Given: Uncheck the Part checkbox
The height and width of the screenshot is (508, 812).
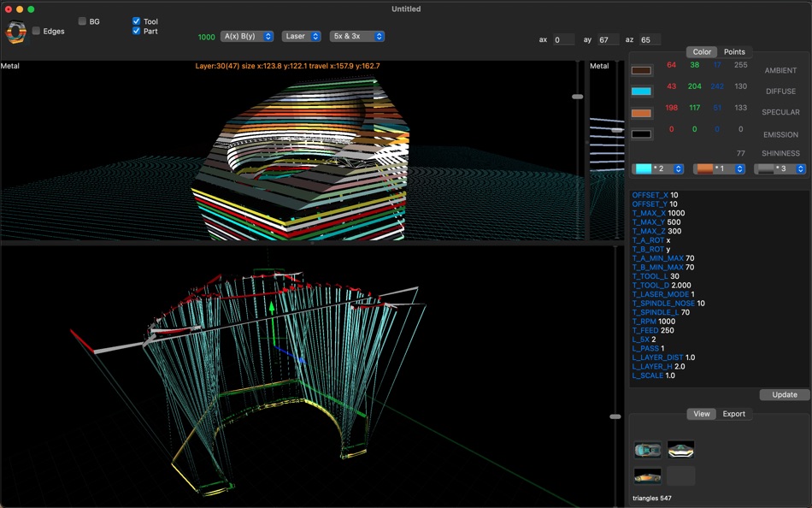Looking at the screenshot, I should click(x=136, y=31).
